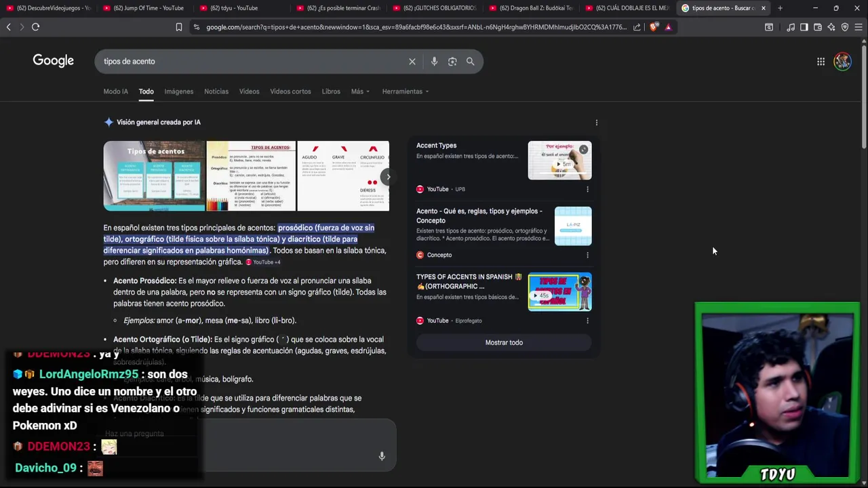Switch to the Libros tab
This screenshot has width=868, height=488.
[x=331, y=91]
